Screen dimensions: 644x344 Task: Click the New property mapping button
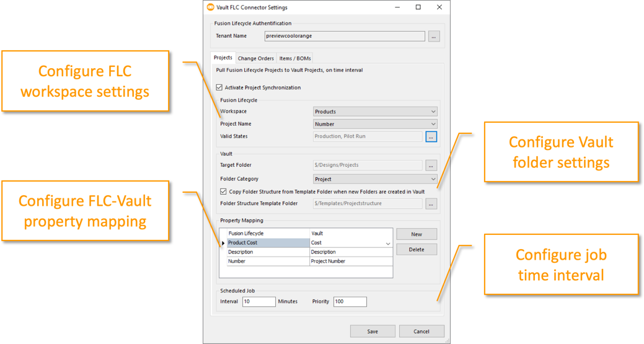[416, 234]
